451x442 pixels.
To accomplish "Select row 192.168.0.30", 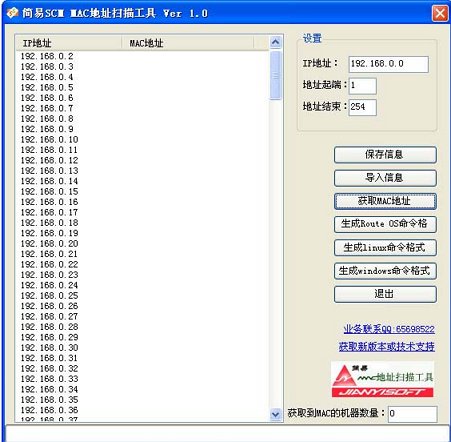I will pyautogui.click(x=142, y=348).
